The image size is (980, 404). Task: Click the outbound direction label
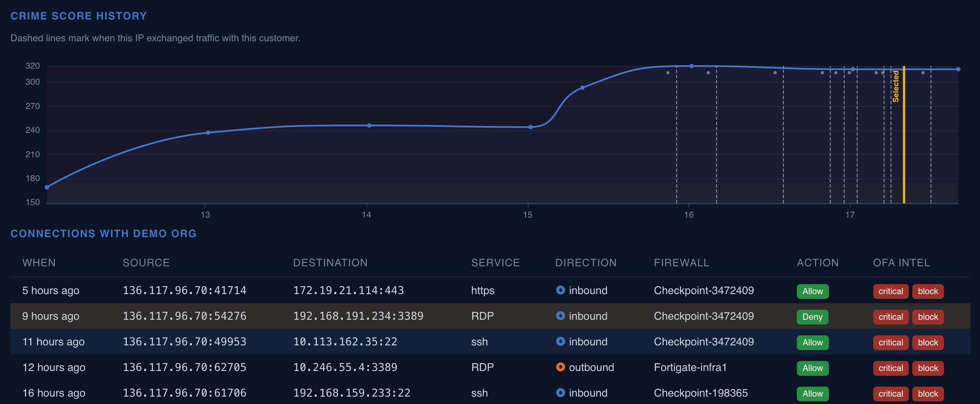[591, 367]
